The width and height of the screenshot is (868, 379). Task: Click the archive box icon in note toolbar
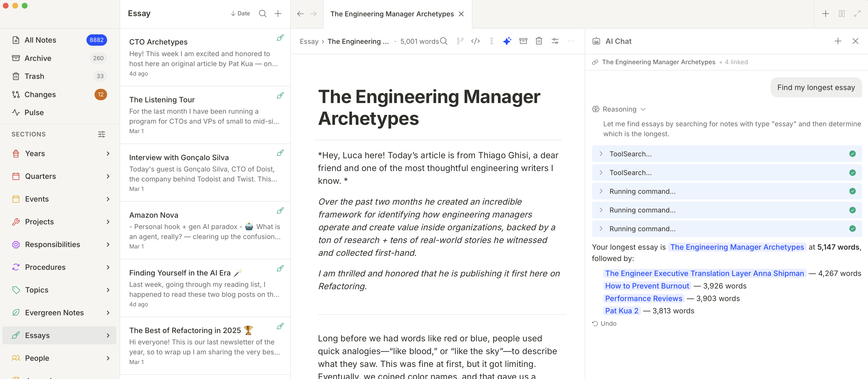[x=523, y=41]
